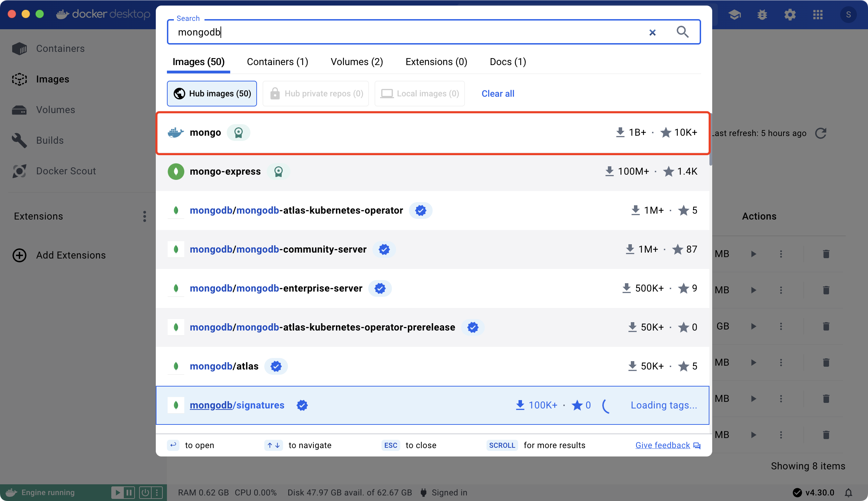The height and width of the screenshot is (501, 868).
Task: Switch to the Containers (1) tab
Action: [278, 62]
